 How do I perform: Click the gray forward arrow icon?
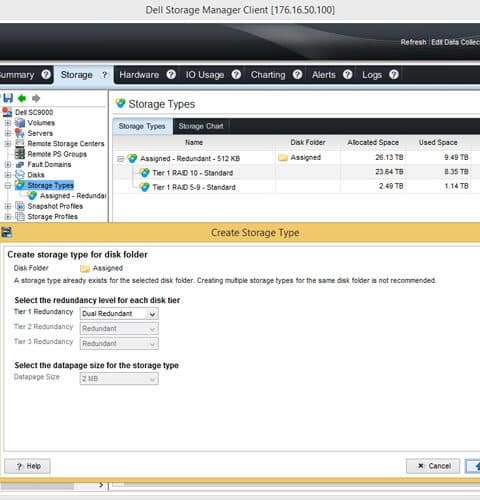[x=36, y=98]
